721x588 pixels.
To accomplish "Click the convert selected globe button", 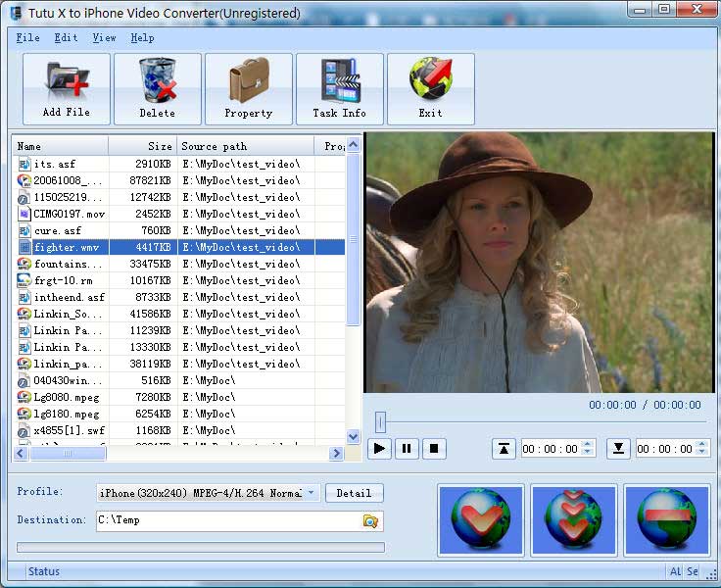I will (x=481, y=520).
